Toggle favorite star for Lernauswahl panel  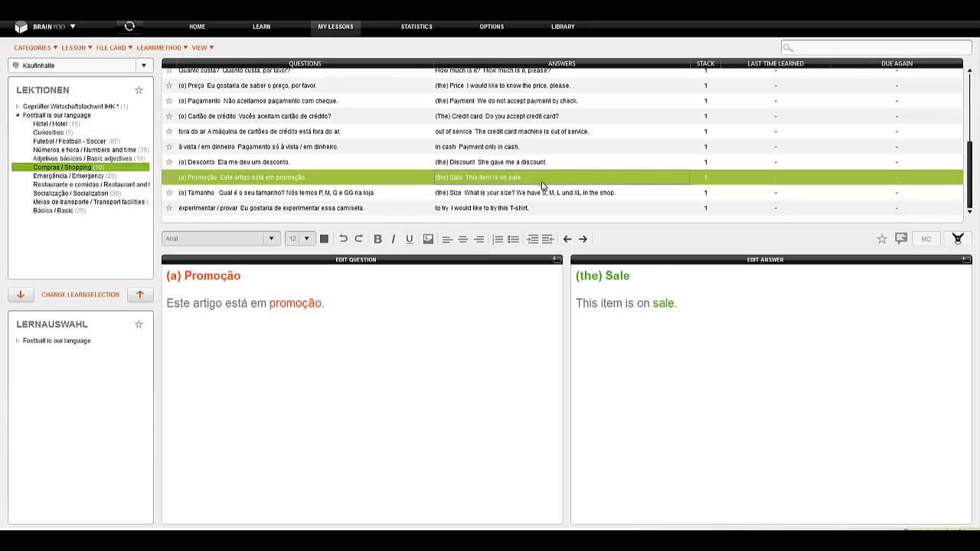pos(139,324)
